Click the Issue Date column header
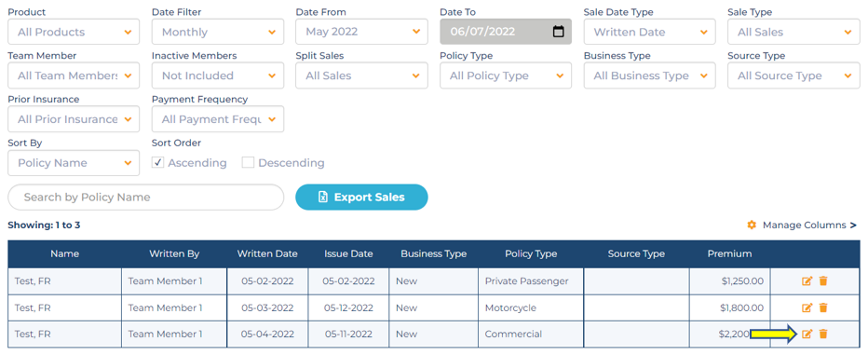The image size is (868, 355). point(348,254)
